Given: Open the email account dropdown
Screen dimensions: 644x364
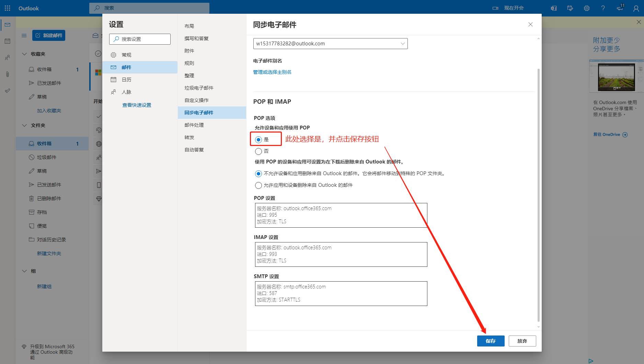Looking at the screenshot, I should pos(330,44).
